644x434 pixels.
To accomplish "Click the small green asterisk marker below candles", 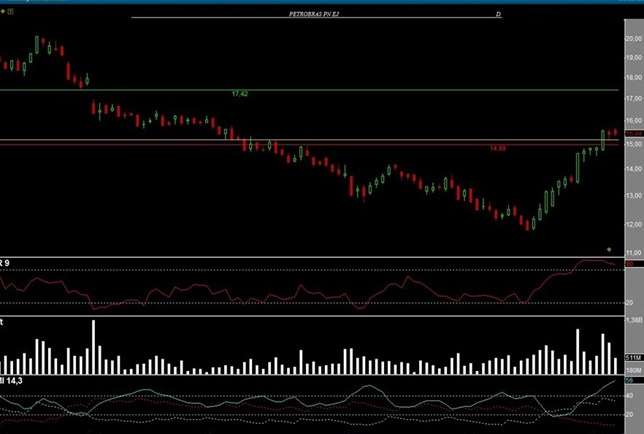I will tap(609, 248).
